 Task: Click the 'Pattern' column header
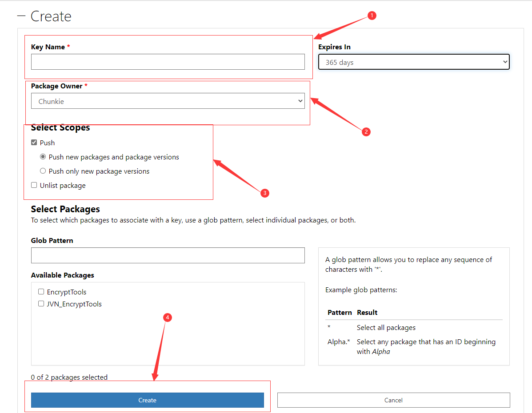tap(340, 313)
